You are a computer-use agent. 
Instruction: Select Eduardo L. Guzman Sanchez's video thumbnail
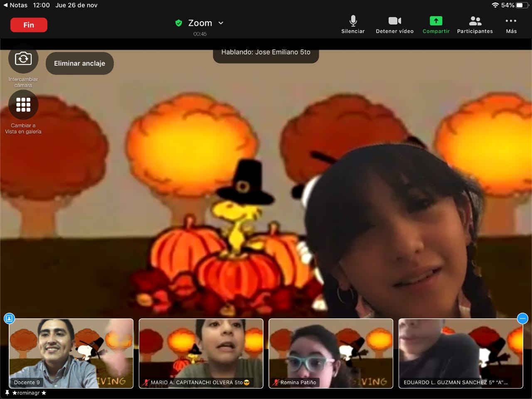coord(461,354)
